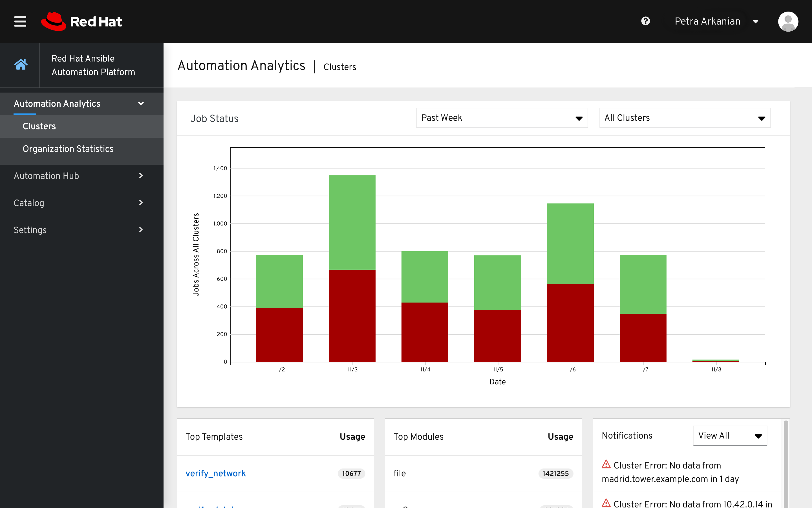Open Petra Arkanian user dropdown

coord(716,21)
